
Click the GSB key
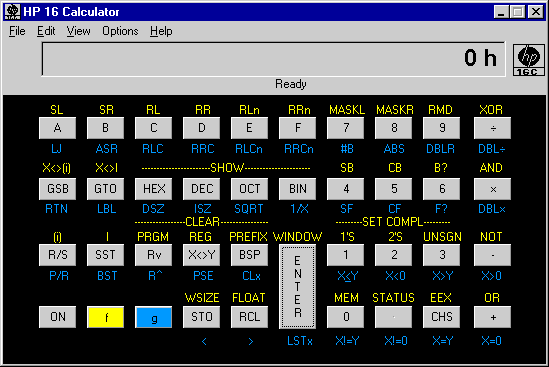[x=57, y=189]
